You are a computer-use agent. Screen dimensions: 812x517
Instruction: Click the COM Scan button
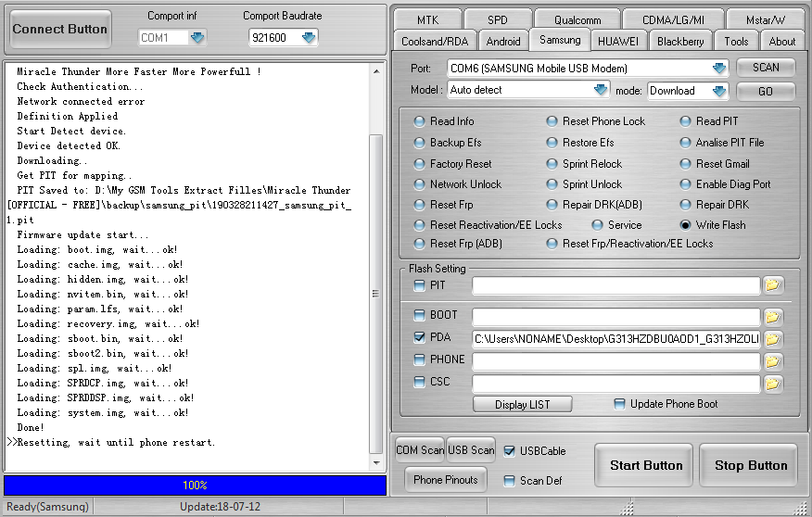tap(420, 449)
